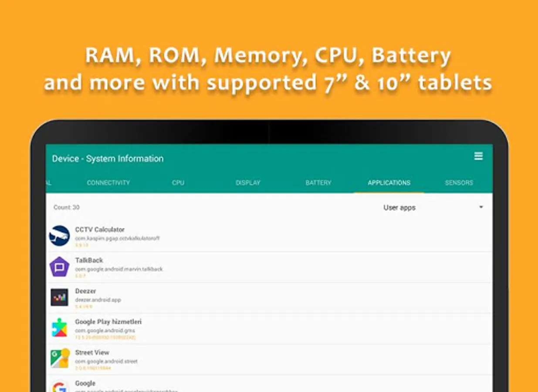Image resolution: width=538 pixels, height=392 pixels.
Task: Click the Count: 30 label
Action: click(67, 207)
